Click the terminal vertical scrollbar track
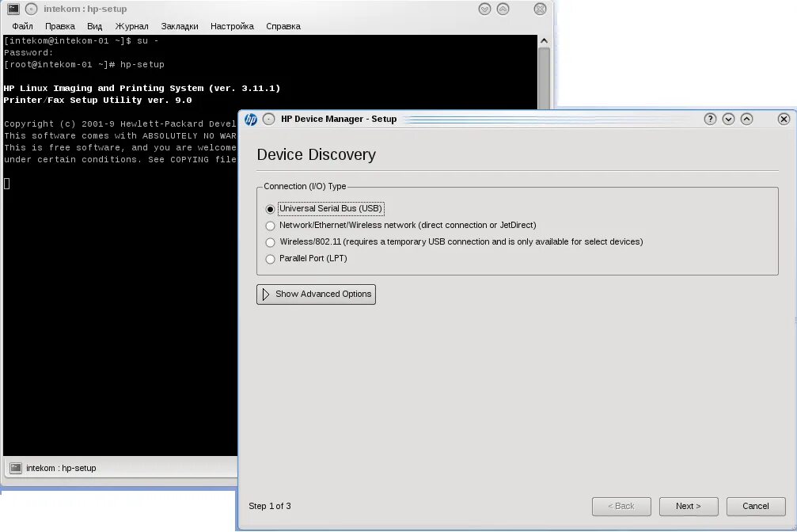Screen dimensions: 797x532 (x=544, y=79)
